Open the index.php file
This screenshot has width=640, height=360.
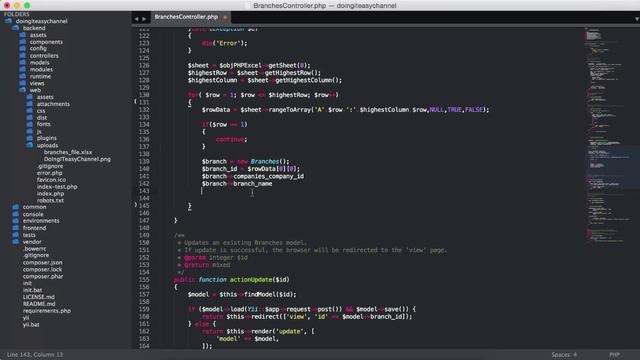point(50,193)
